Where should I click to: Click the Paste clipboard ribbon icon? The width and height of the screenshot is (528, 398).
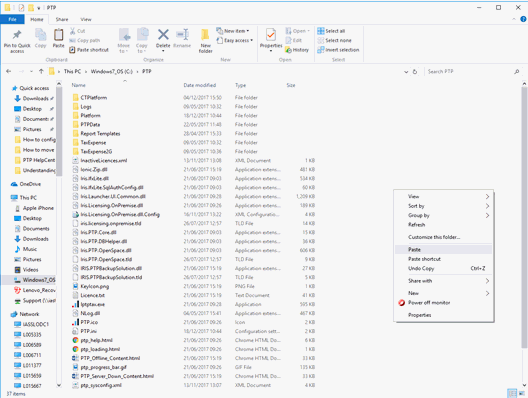click(58, 35)
